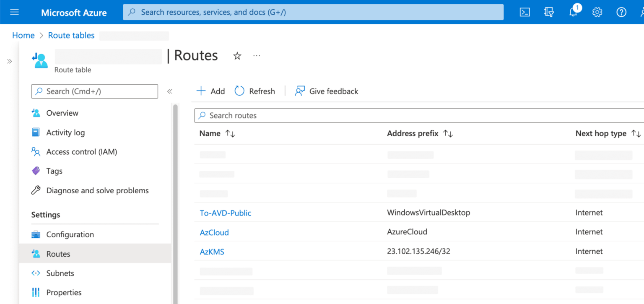Open the hamburger portal menu
The height and width of the screenshot is (304, 644).
coord(14,12)
